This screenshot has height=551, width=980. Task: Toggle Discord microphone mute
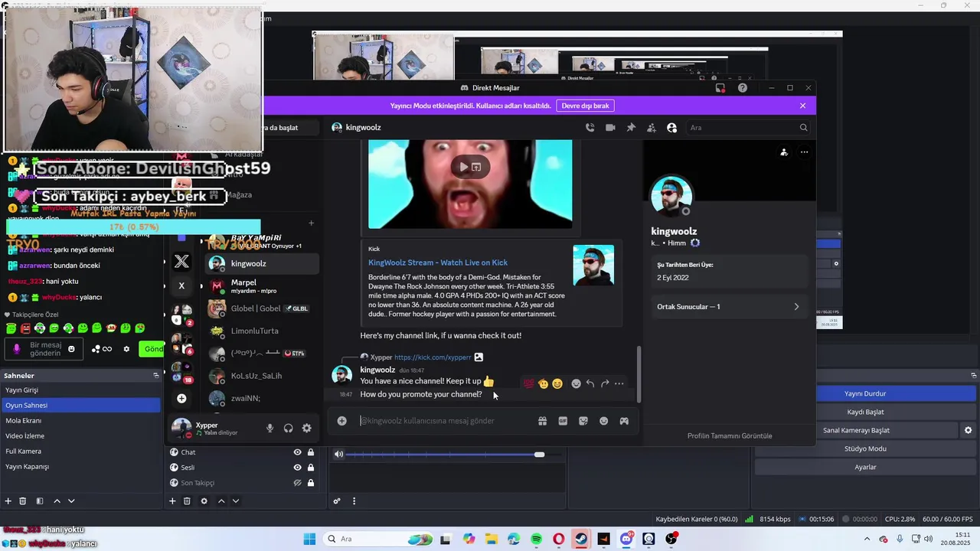[269, 429]
